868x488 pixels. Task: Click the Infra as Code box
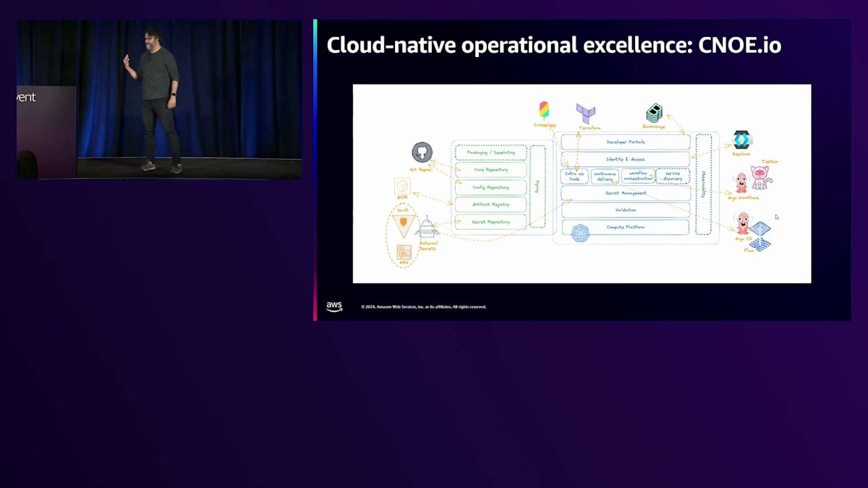(x=574, y=176)
